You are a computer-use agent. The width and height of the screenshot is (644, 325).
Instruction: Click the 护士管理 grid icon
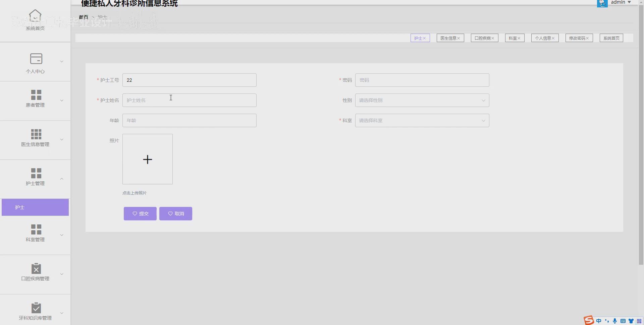(36, 173)
